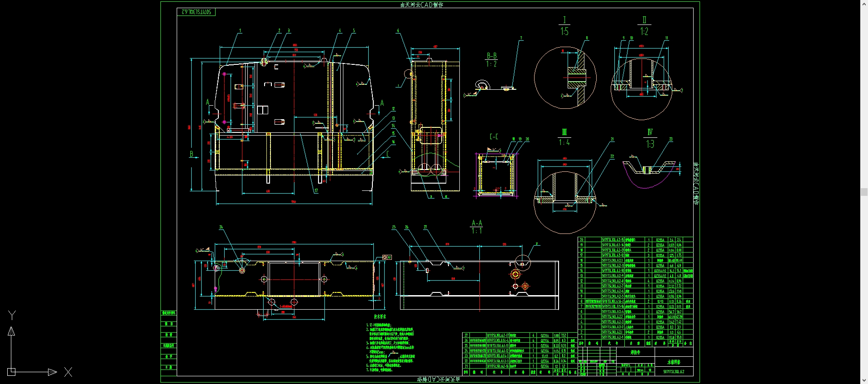Select the B-B 1:2 section label
Screen dimensions: 868x384
pos(492,60)
